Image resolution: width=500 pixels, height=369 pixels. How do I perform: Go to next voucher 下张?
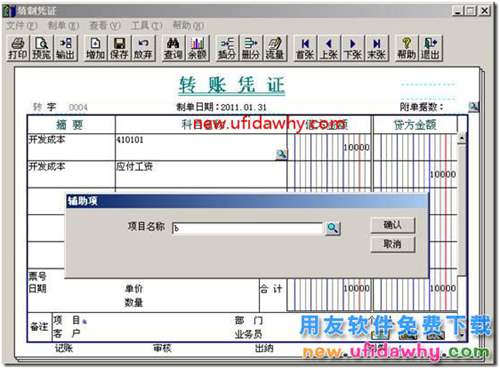pos(353,49)
